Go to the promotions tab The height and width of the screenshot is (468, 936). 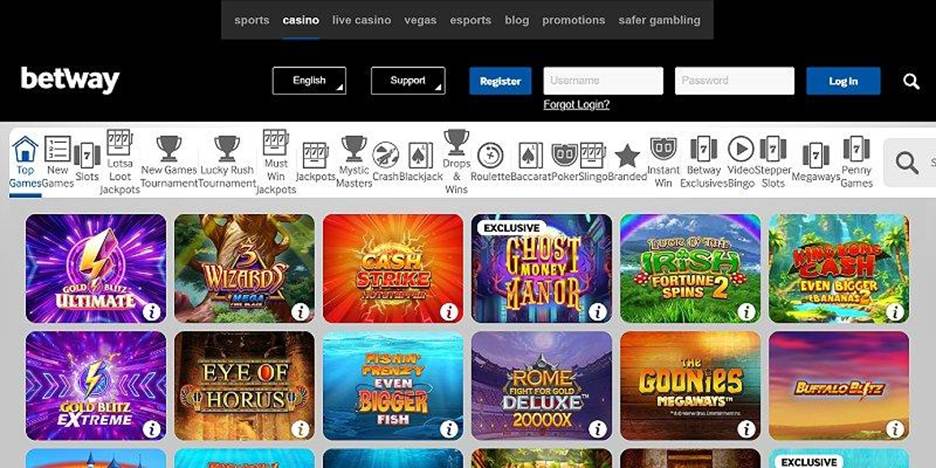click(x=574, y=20)
